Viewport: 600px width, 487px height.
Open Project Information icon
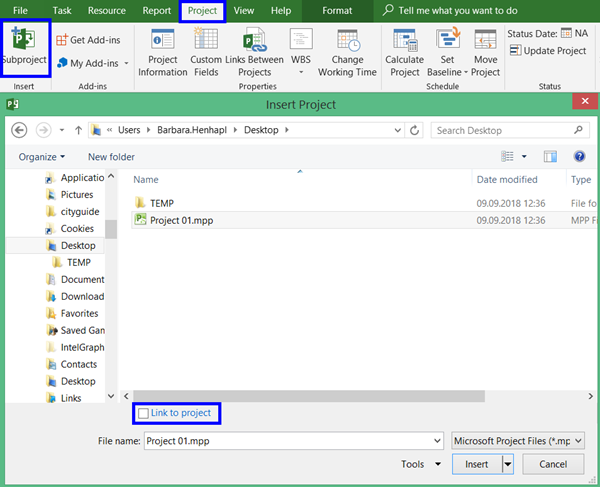[162, 42]
